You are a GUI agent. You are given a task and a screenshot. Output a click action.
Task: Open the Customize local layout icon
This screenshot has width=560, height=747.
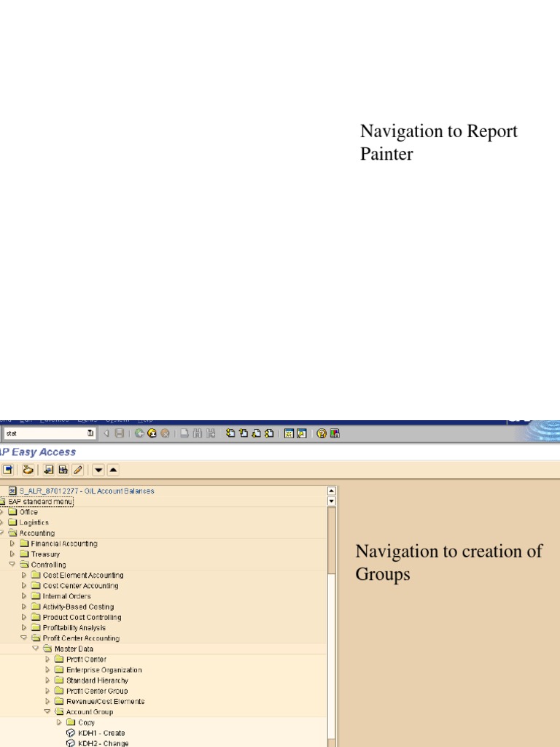tap(335, 433)
